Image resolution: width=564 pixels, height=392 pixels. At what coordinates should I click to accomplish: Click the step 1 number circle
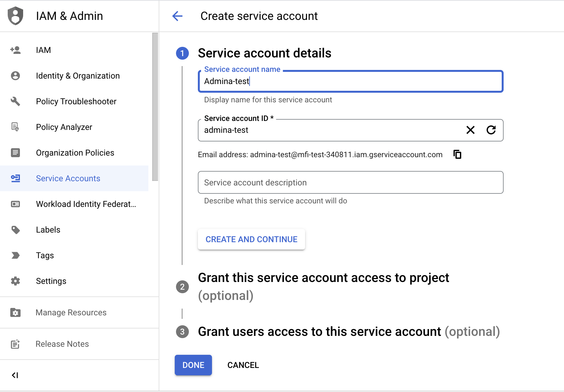182,53
